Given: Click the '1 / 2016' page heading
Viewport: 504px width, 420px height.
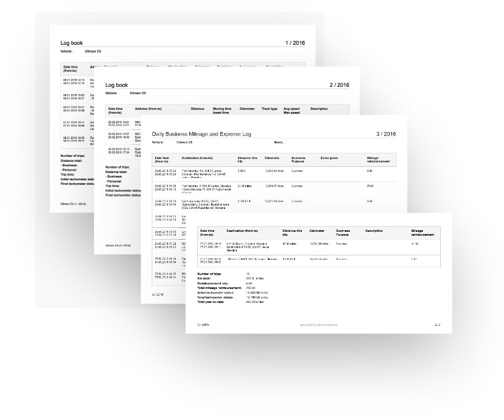Looking at the screenshot, I should point(295,43).
